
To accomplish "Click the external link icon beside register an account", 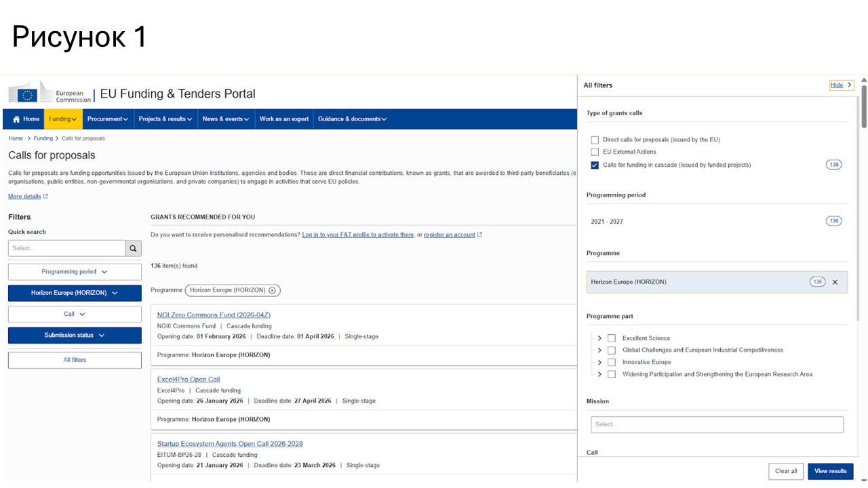I will (x=479, y=235).
